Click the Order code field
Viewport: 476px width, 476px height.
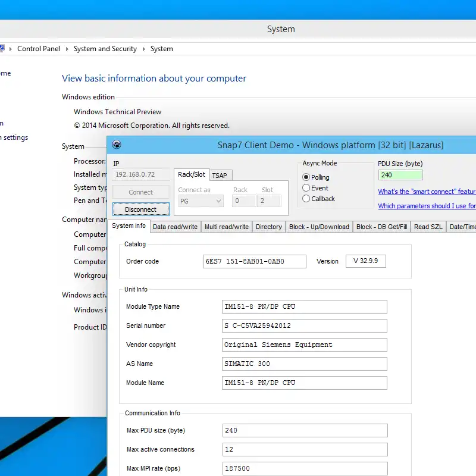[255, 261]
